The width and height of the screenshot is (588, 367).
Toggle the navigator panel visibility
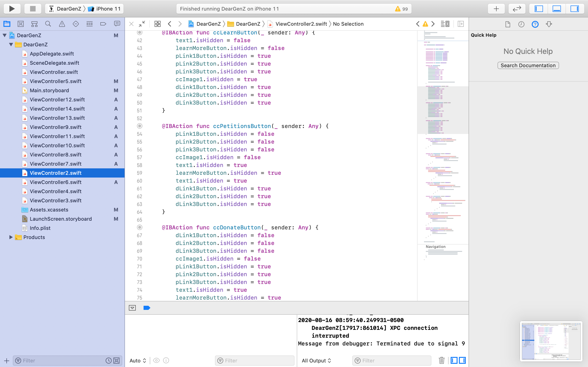(539, 9)
